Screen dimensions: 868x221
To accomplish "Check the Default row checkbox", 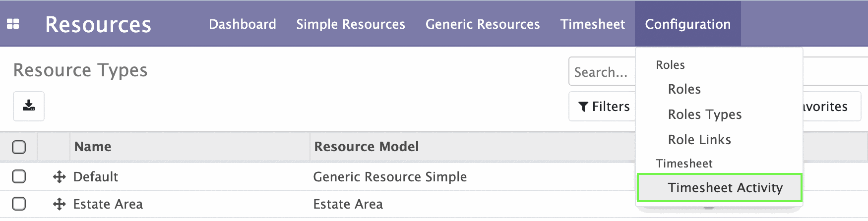I will 19,176.
